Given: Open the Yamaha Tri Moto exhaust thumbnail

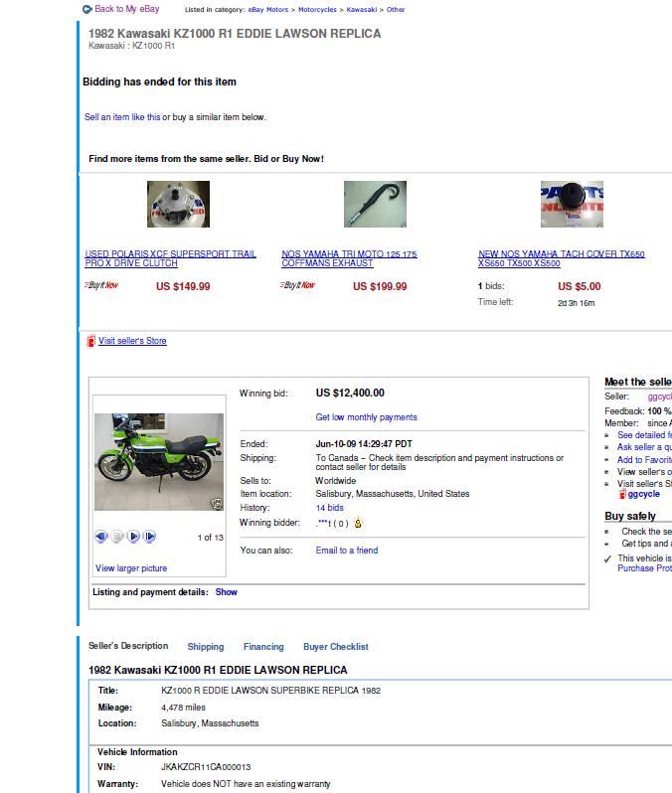Looking at the screenshot, I should pyautogui.click(x=375, y=205).
